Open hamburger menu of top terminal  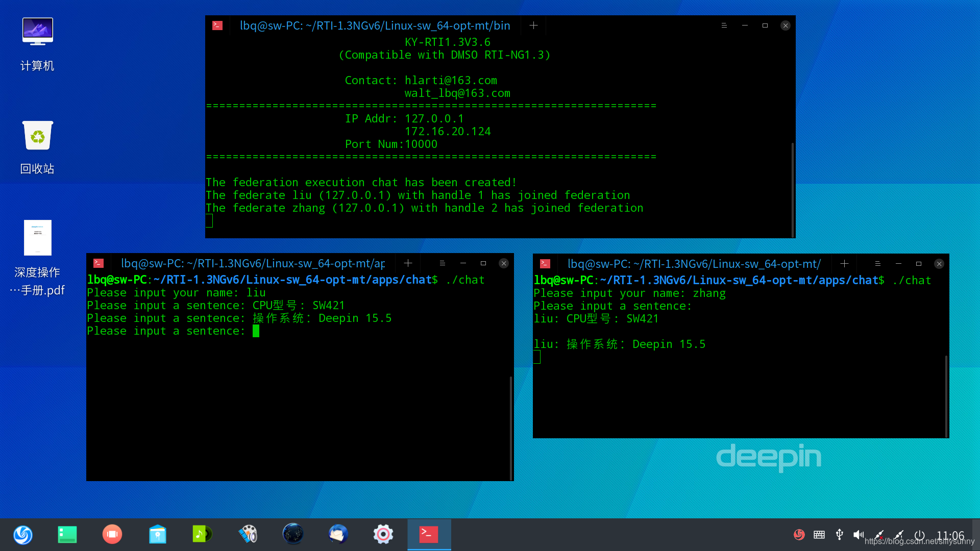click(x=724, y=26)
